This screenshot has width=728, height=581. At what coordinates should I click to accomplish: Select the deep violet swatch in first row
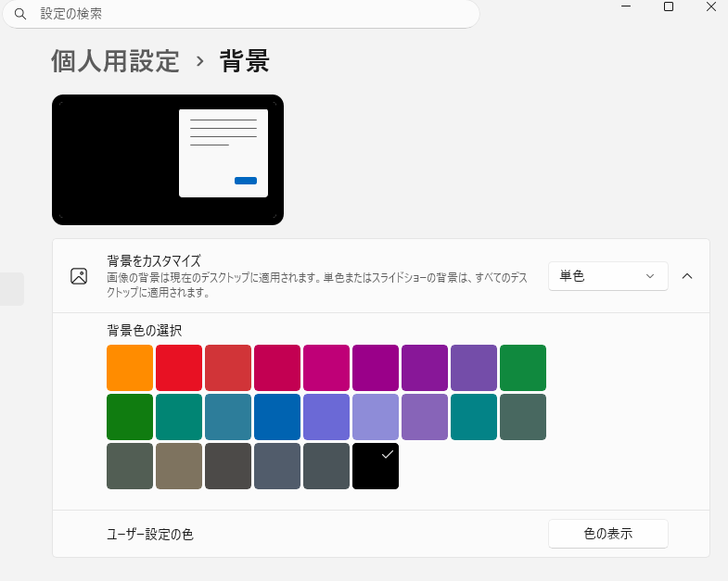425,368
